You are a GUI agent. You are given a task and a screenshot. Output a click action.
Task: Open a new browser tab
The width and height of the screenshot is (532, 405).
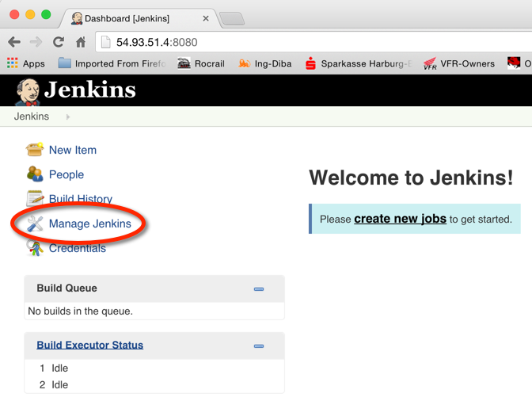pos(232,18)
